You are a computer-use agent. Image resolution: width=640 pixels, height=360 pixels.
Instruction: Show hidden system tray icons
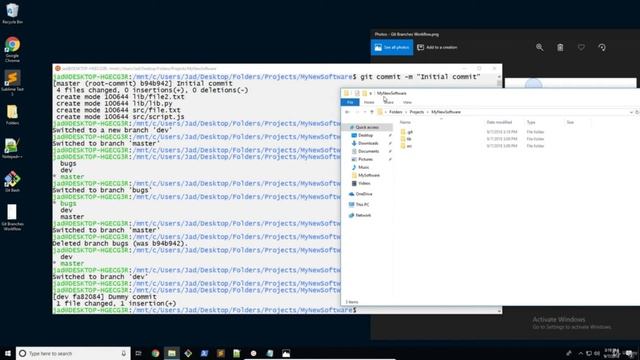tap(580, 353)
